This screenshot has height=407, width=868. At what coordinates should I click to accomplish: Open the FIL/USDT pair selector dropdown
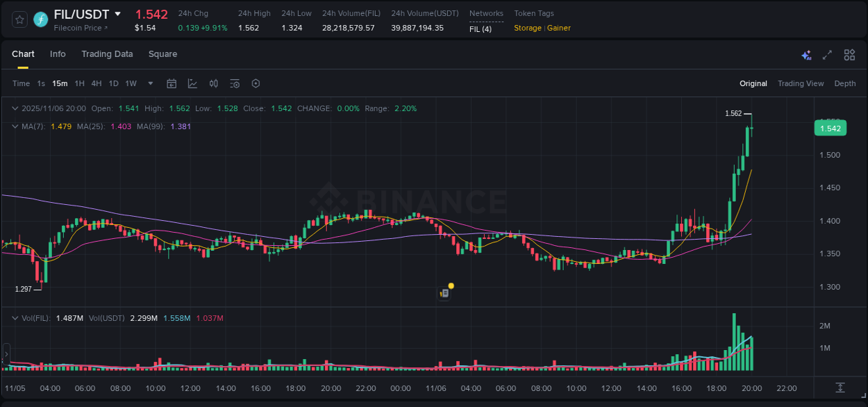[x=118, y=14]
